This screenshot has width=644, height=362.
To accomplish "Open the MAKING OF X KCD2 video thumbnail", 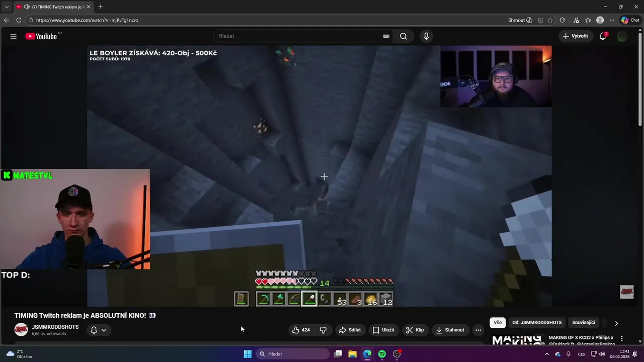I will pos(517,340).
